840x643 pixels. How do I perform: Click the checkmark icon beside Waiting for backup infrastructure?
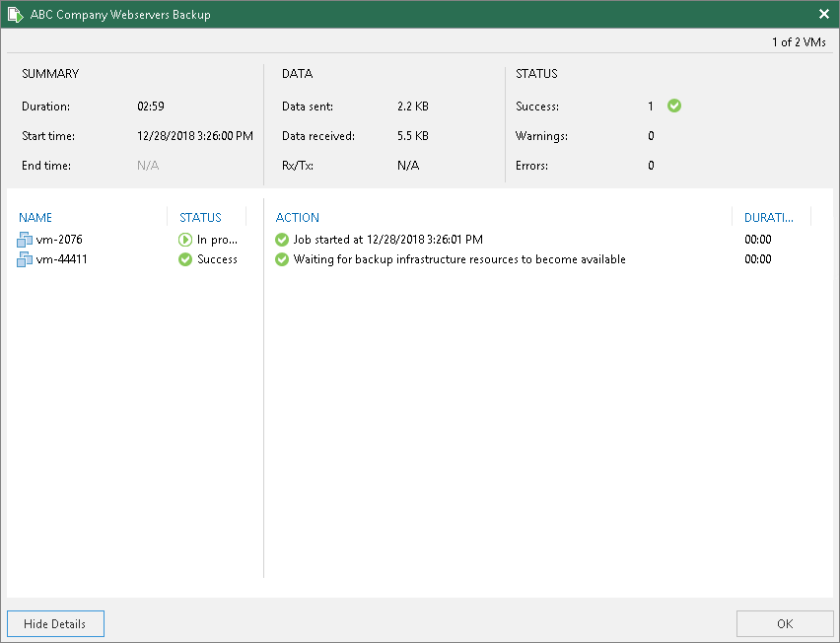[x=282, y=259]
